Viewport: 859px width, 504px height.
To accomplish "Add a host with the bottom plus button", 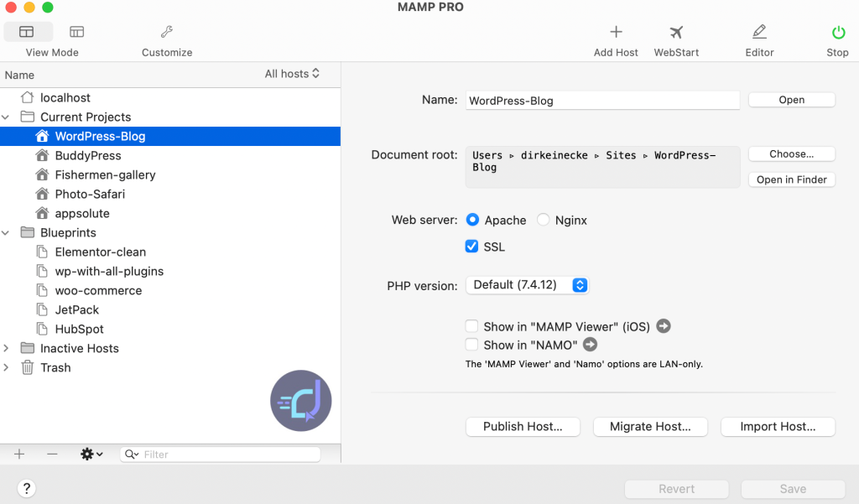I will pyautogui.click(x=19, y=455).
